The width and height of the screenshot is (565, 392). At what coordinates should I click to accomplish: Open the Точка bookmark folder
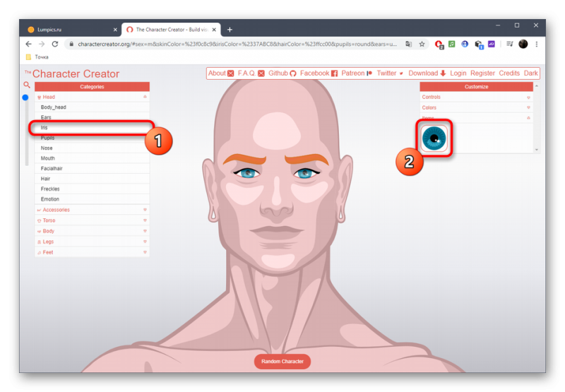coord(37,57)
